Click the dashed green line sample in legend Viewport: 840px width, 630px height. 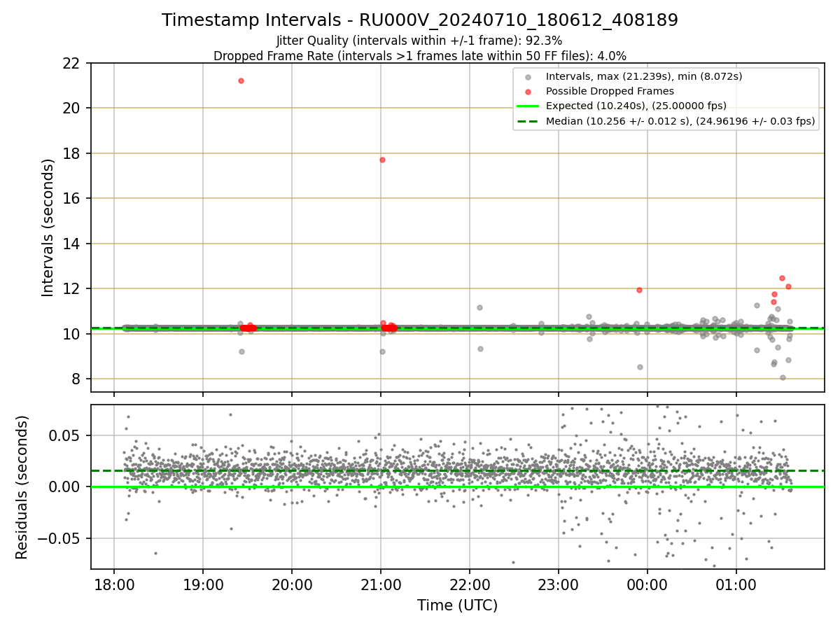[528, 121]
